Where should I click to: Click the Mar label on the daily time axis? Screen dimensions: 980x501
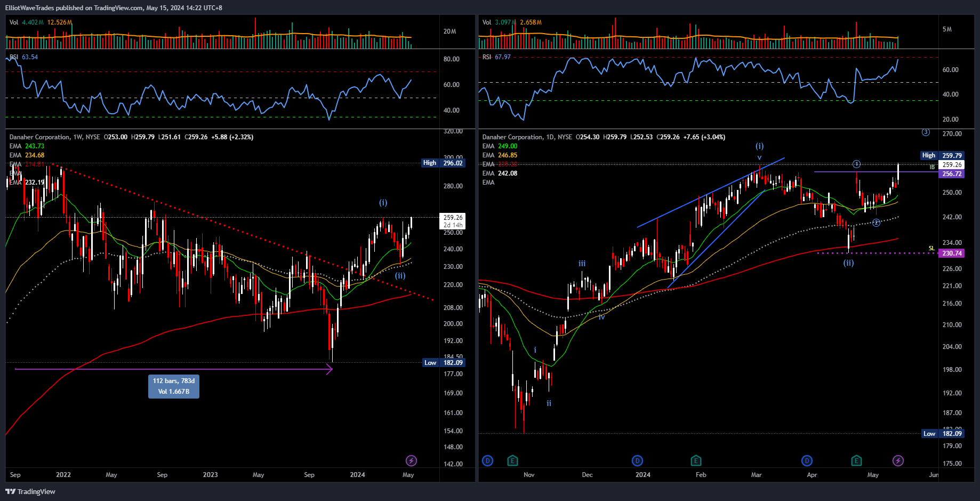tap(756, 475)
